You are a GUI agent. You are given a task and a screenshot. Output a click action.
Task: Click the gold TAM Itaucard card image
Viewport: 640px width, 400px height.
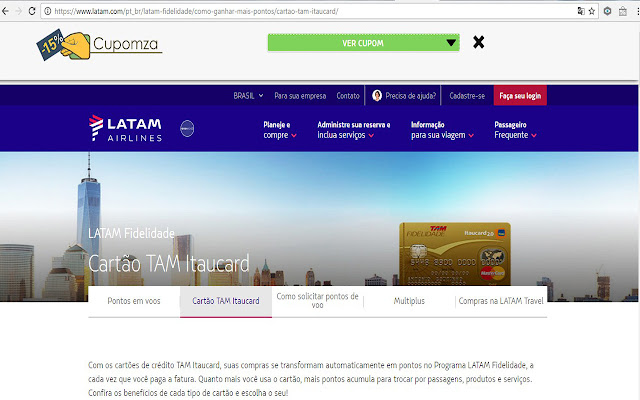455,253
